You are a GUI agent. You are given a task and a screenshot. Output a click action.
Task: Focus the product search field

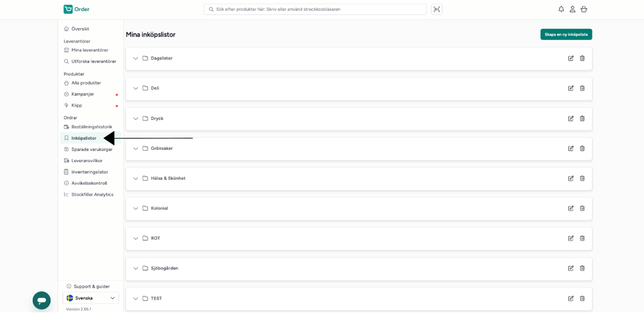[315, 9]
